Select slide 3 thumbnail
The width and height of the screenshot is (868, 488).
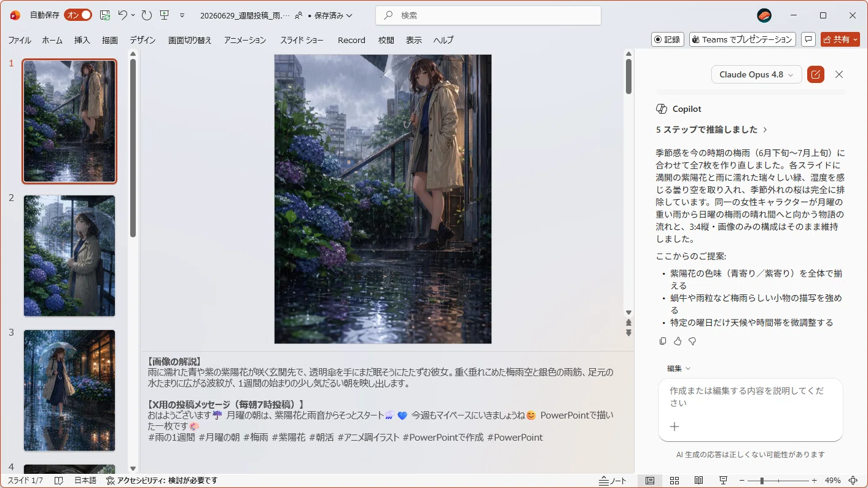[69, 390]
